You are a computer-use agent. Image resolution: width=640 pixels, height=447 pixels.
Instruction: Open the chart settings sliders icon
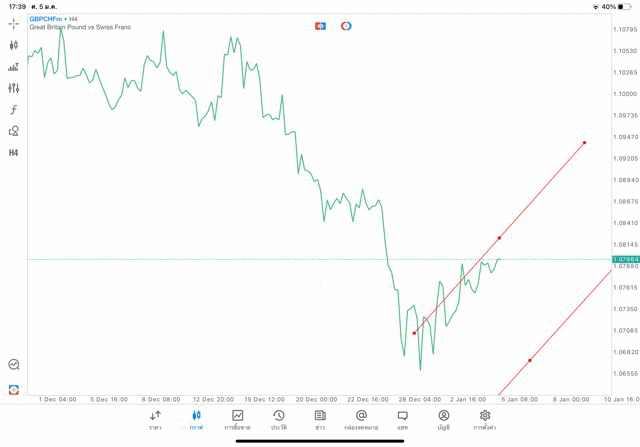pyautogui.click(x=14, y=88)
